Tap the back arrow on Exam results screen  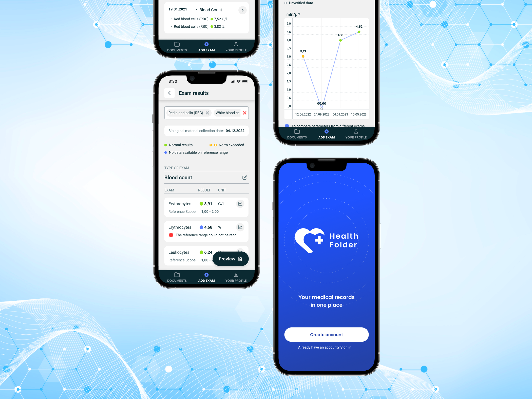coord(169,93)
